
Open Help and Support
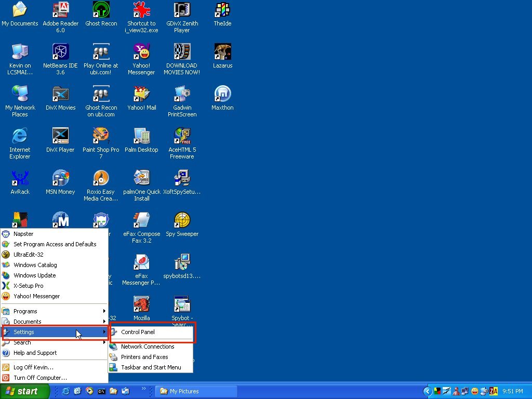(x=54, y=353)
